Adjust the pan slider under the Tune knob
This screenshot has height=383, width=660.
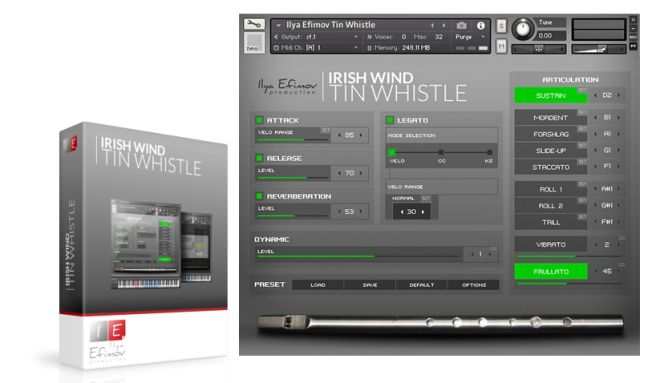[x=539, y=49]
